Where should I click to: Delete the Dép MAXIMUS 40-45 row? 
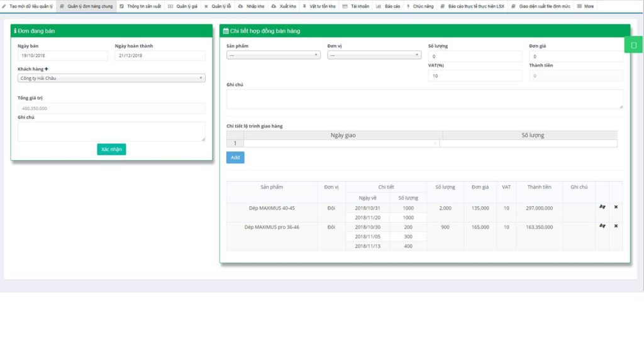pos(616,207)
